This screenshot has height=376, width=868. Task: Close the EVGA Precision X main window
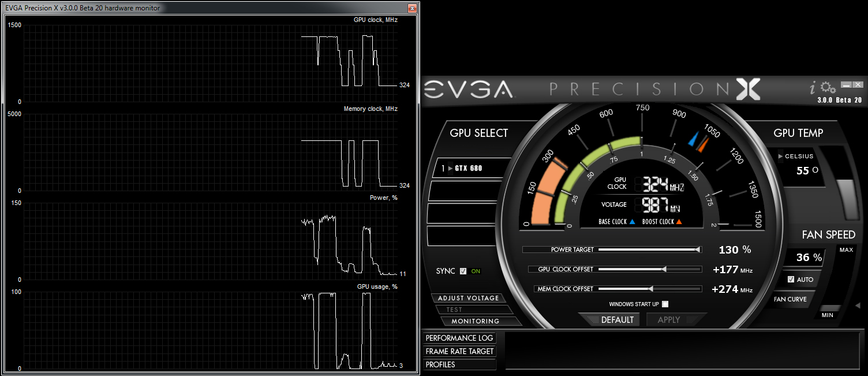point(858,85)
